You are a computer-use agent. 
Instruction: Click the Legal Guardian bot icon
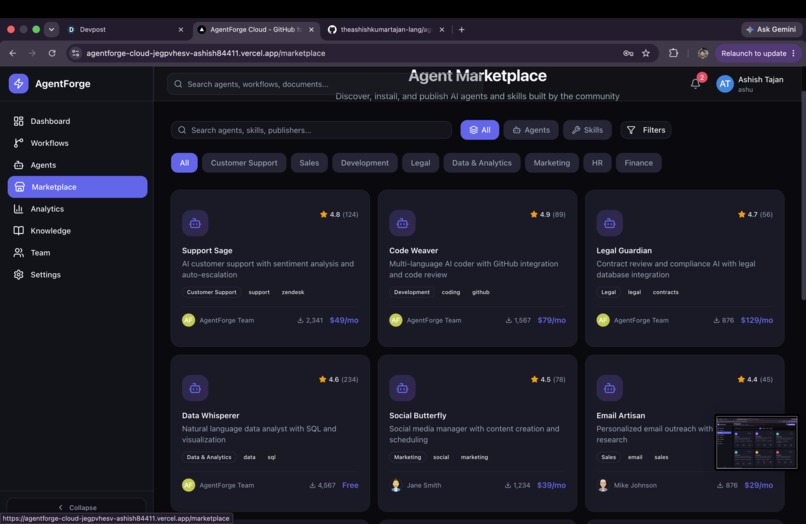tap(609, 223)
